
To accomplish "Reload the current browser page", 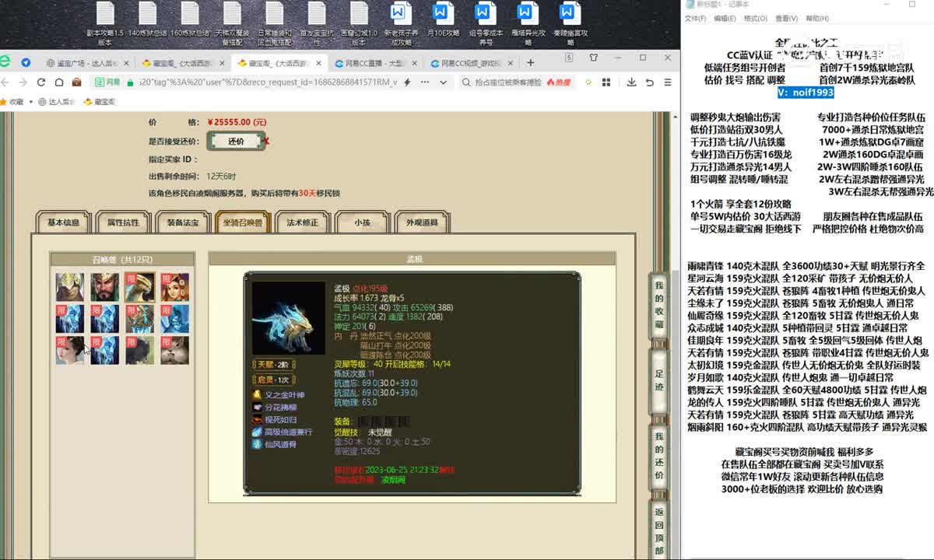I will click(x=40, y=82).
